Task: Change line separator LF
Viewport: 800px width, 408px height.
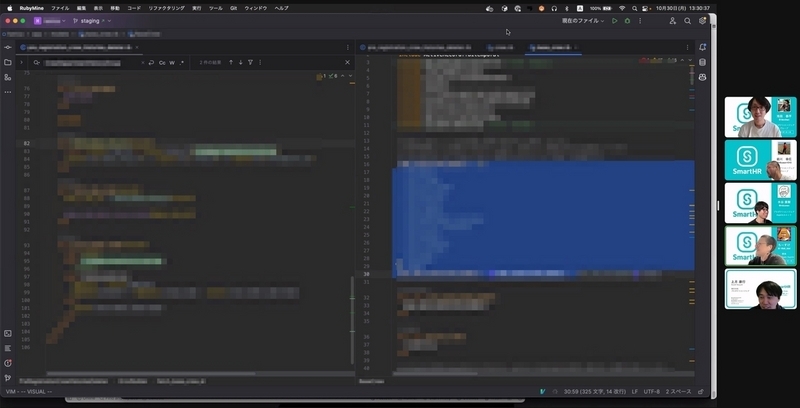Action: coord(635,392)
